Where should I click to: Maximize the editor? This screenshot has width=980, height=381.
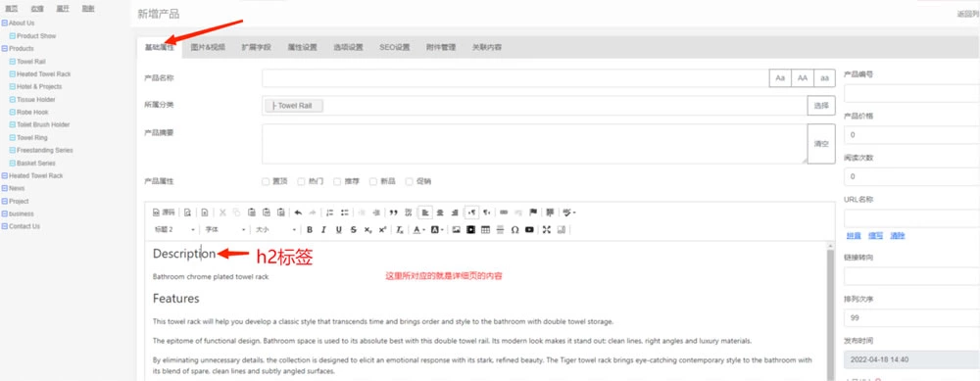(546, 230)
